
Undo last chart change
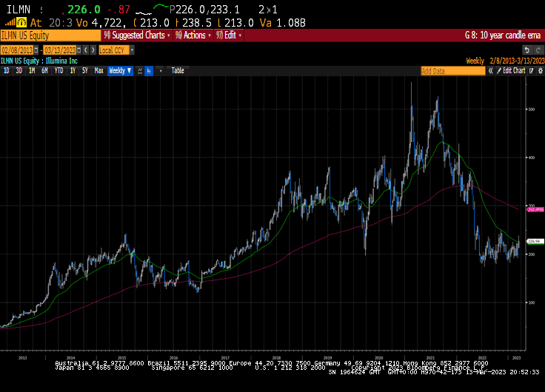(x=527, y=50)
